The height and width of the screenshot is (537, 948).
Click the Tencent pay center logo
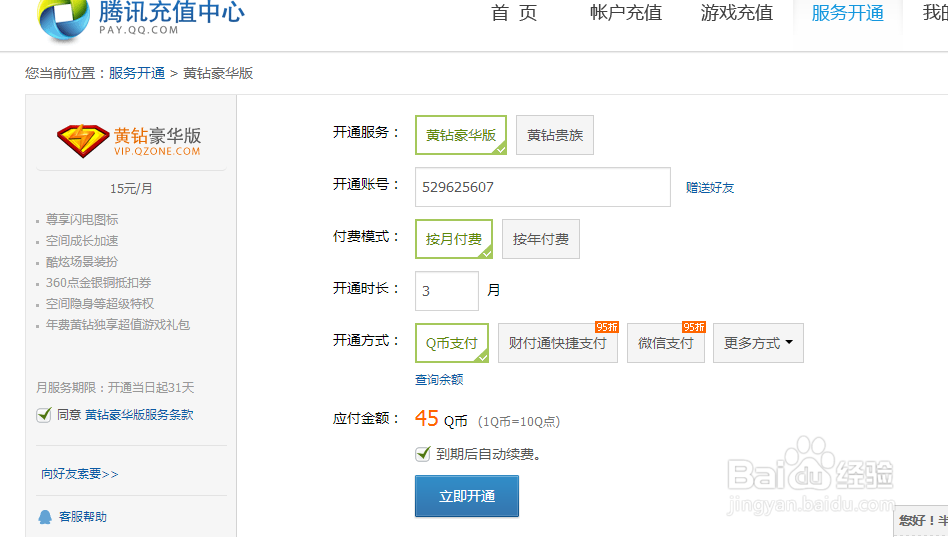pos(141,19)
